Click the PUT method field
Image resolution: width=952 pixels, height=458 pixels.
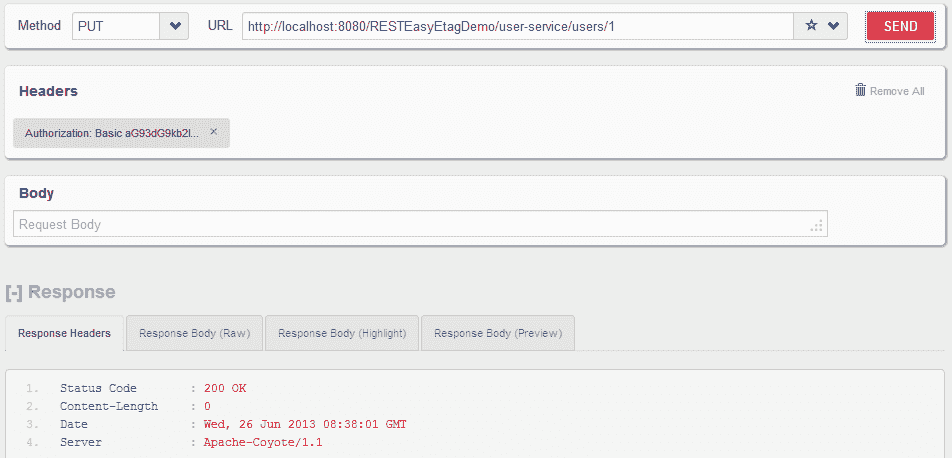[116, 26]
